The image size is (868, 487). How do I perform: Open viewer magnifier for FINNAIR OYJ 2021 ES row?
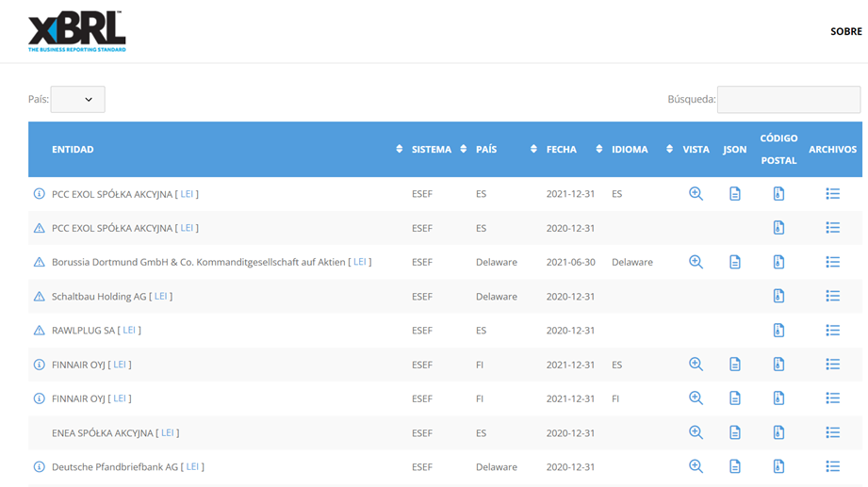pos(696,365)
